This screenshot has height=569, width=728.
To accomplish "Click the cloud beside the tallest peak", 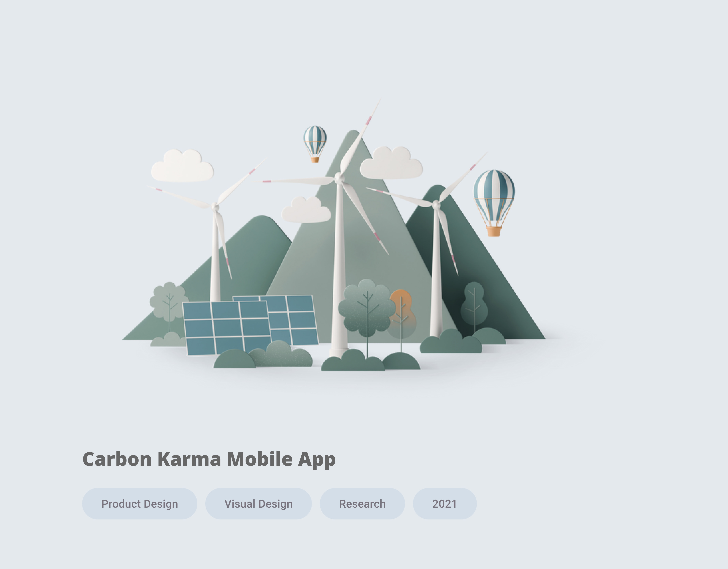I will [x=391, y=163].
